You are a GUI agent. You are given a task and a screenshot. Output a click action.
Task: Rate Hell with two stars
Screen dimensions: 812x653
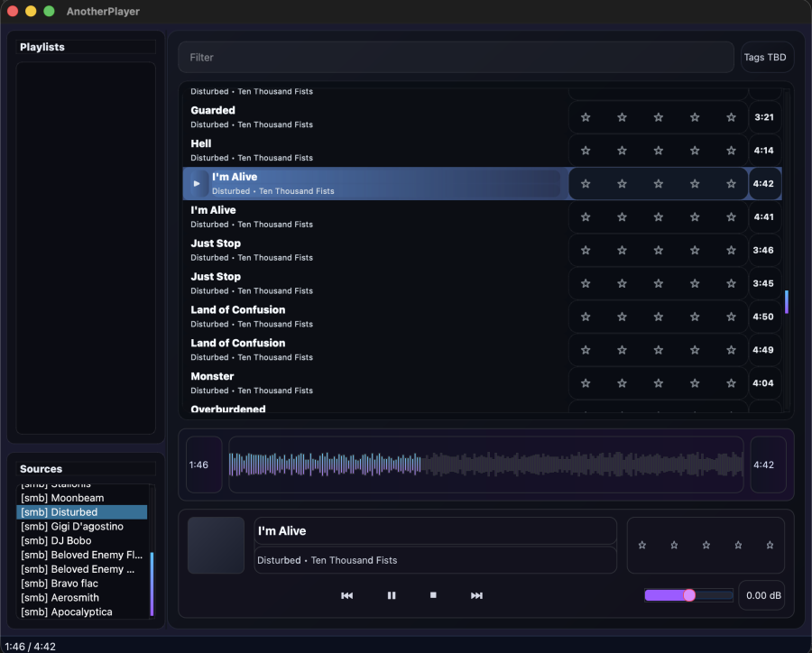tap(622, 151)
